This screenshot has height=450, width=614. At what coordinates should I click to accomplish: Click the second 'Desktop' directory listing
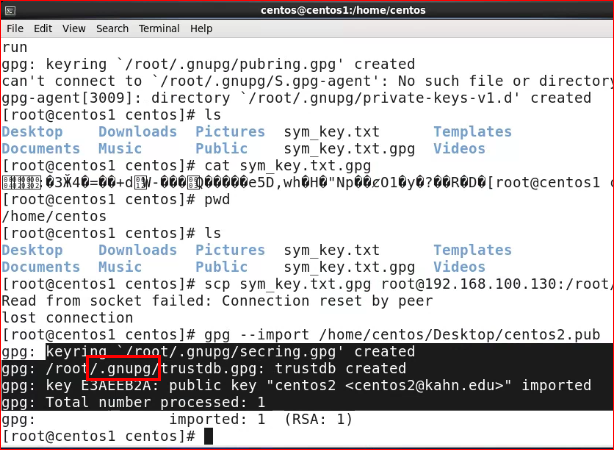pyautogui.click(x=32, y=251)
